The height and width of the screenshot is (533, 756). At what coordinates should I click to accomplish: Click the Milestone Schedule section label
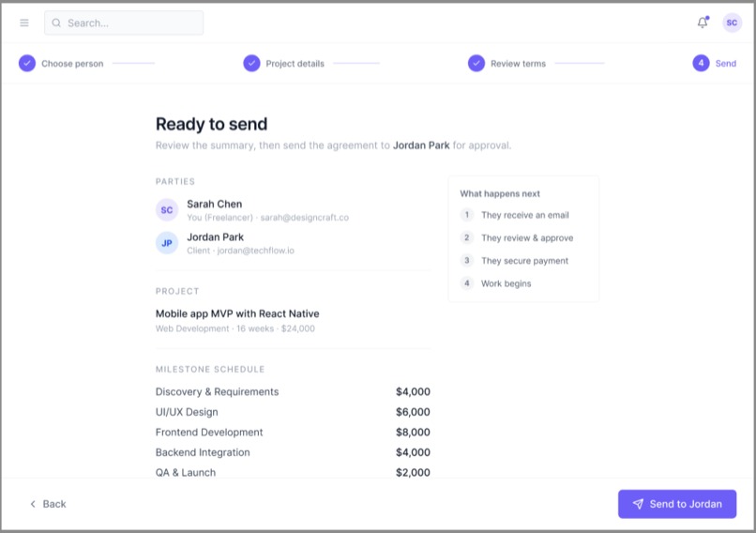pyautogui.click(x=210, y=370)
